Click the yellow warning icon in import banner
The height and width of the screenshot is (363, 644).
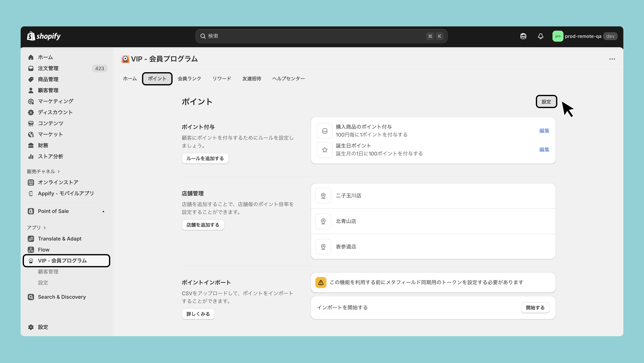pos(321,282)
